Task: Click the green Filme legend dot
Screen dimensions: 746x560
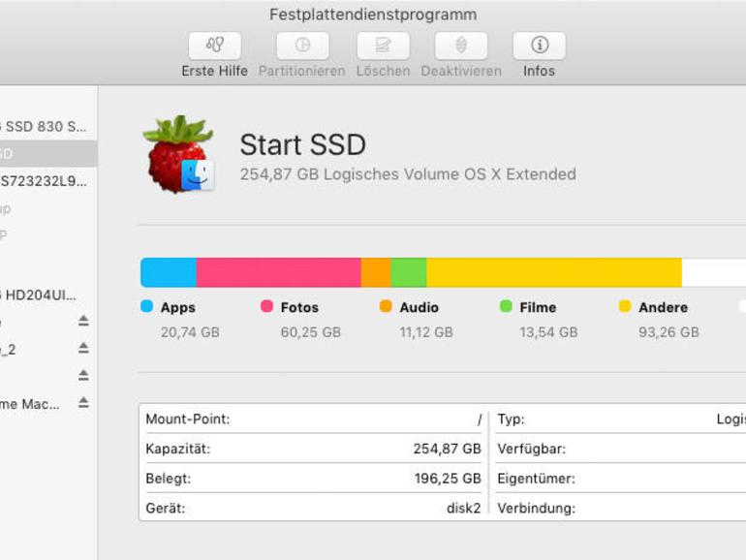Action: coord(506,306)
